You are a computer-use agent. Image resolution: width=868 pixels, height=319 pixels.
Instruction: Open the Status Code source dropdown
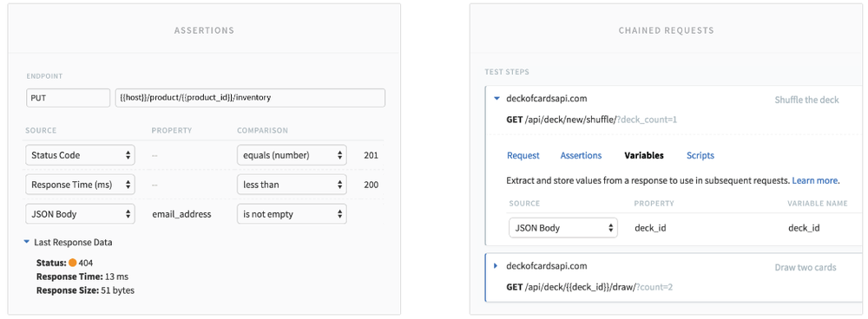pyautogui.click(x=80, y=155)
